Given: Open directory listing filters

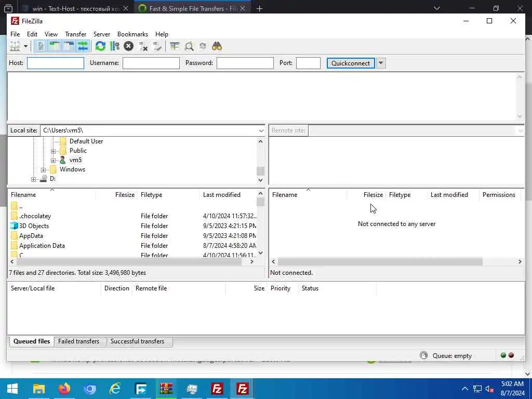Looking at the screenshot, I should [175, 46].
